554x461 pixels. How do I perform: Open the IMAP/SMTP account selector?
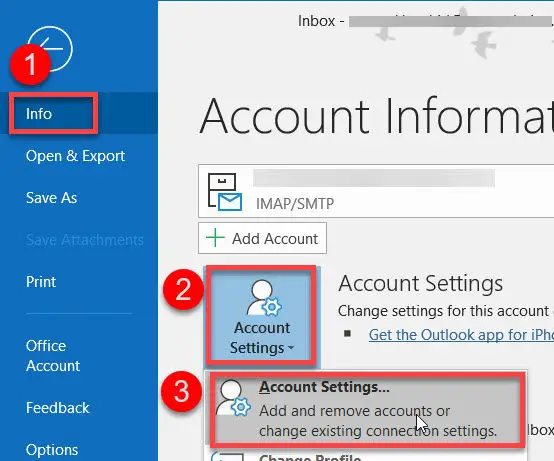tap(376, 191)
